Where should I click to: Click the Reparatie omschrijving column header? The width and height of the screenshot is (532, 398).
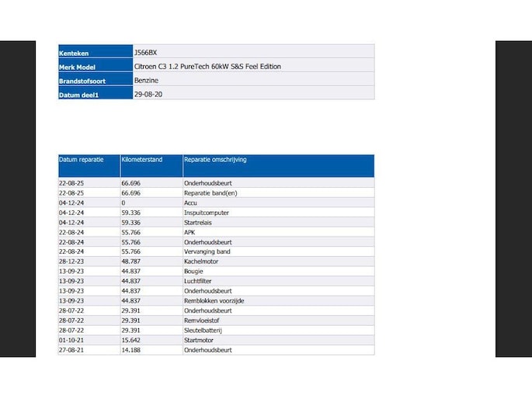215,159
